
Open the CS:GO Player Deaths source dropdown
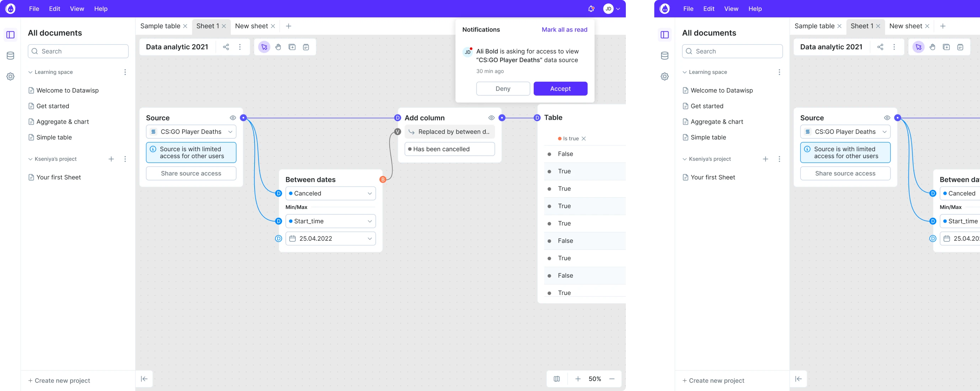191,132
